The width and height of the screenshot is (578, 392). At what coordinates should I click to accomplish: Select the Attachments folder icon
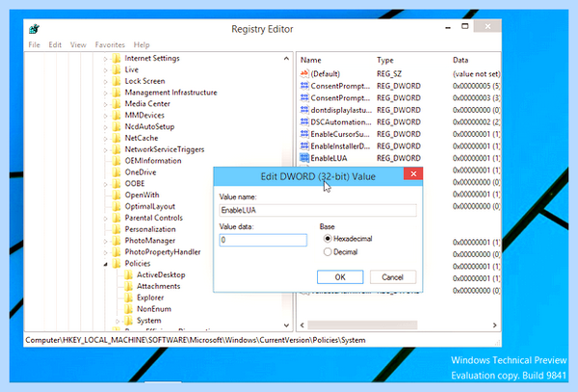[x=128, y=286]
